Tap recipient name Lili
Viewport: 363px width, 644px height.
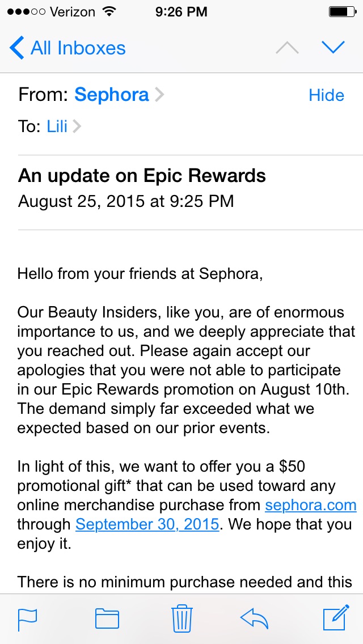(x=57, y=126)
